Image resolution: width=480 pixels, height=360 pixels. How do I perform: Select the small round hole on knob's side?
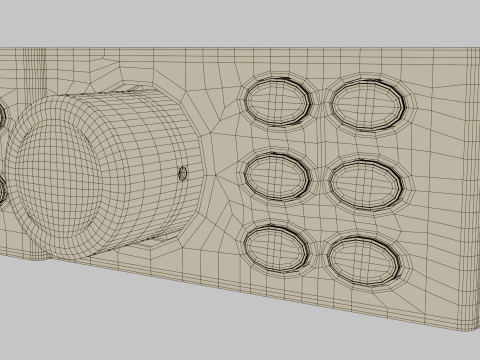[x=183, y=173]
